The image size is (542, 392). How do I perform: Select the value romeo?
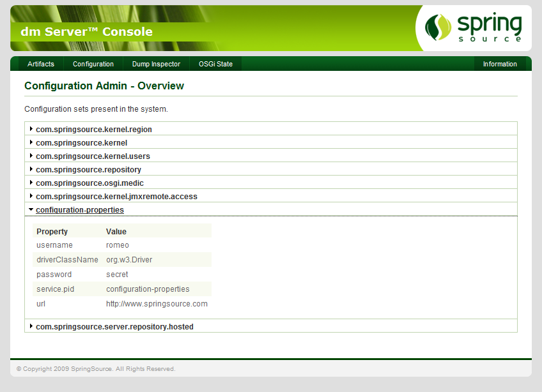pyautogui.click(x=118, y=245)
